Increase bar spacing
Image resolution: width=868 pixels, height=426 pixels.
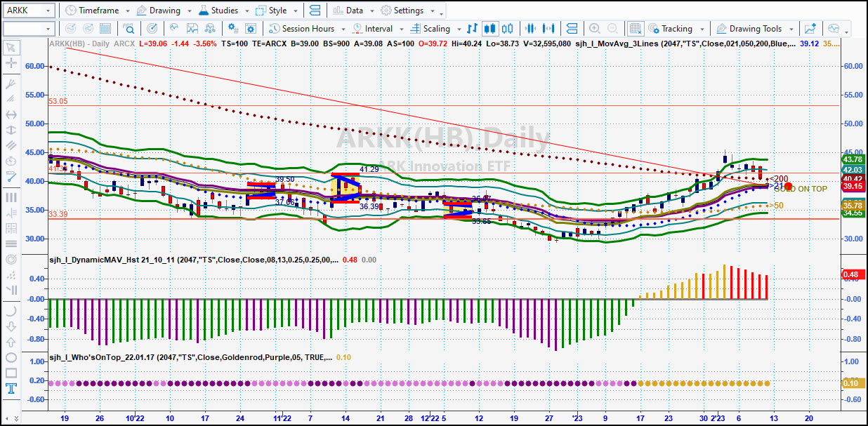(549, 29)
